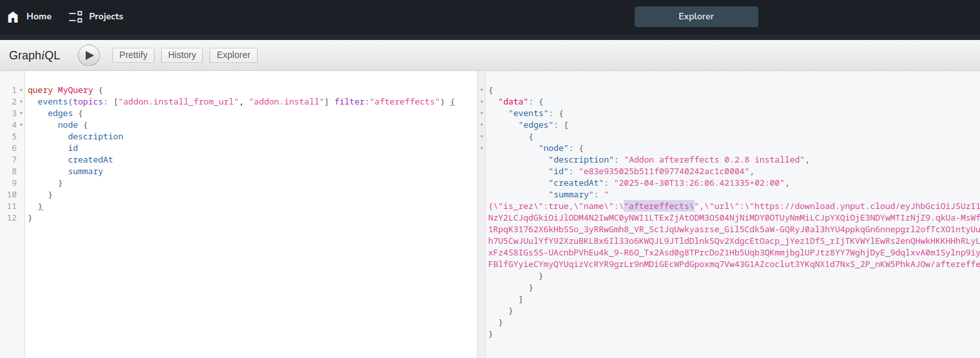
Task: Place cursor on summary field at line 8
Action: 86,172
